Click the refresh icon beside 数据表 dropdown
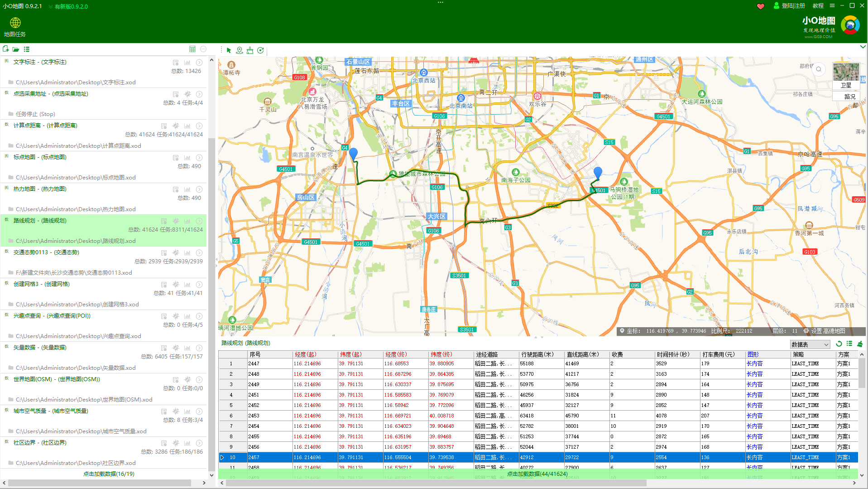868x489 pixels. 839,344
